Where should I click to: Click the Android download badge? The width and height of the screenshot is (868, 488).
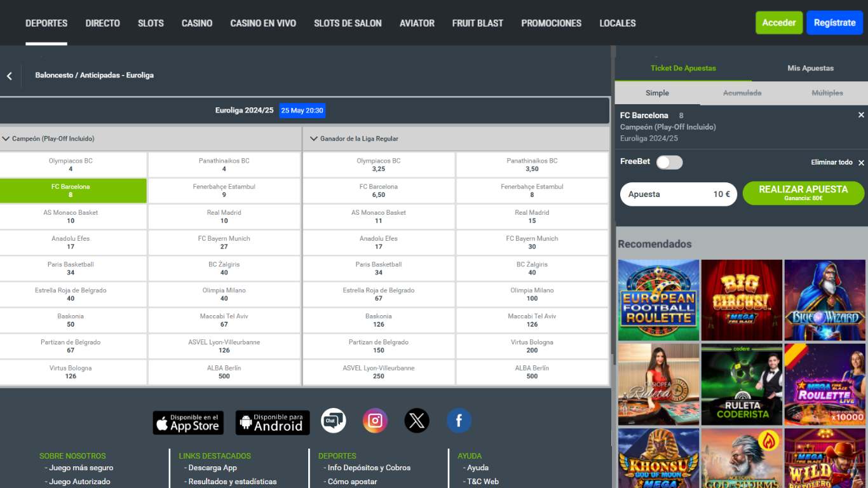(x=273, y=423)
